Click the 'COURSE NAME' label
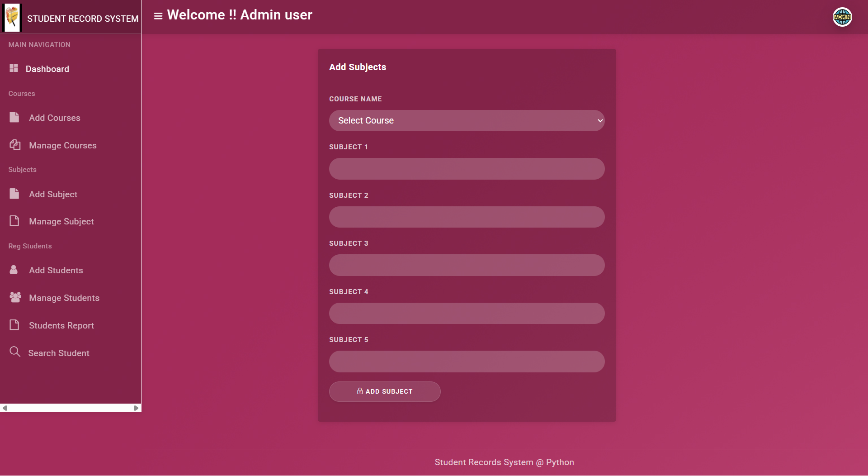Image resolution: width=868 pixels, height=476 pixels. point(355,99)
